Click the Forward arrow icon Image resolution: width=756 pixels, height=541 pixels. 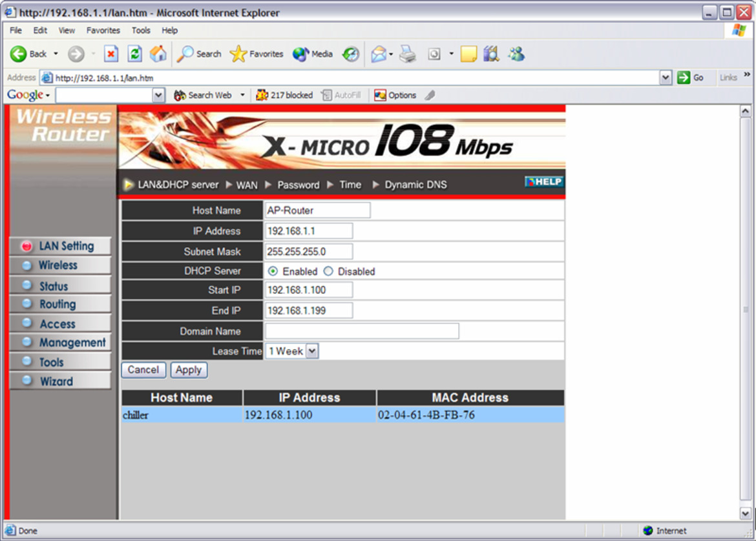(x=76, y=54)
